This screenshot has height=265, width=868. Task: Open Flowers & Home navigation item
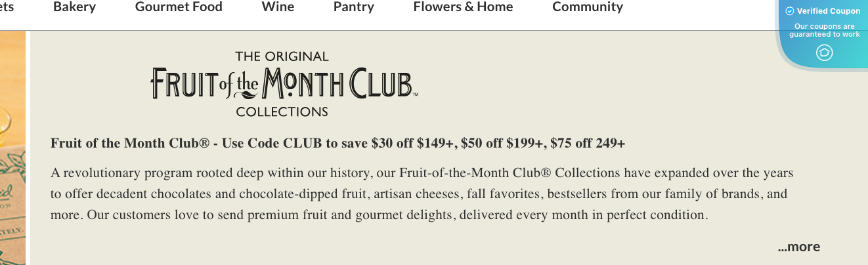[463, 7]
